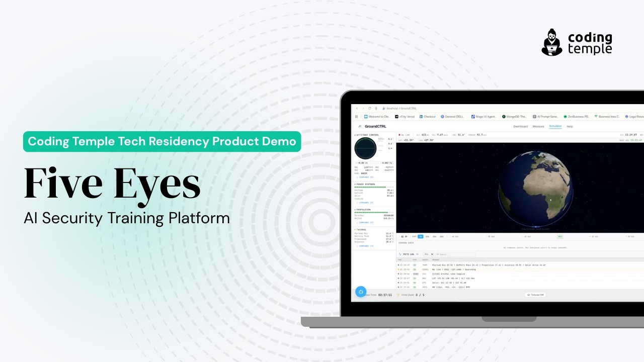The height and width of the screenshot is (362, 644).
Task: Open the Magic AI Agent bookmark
Action: point(484,117)
